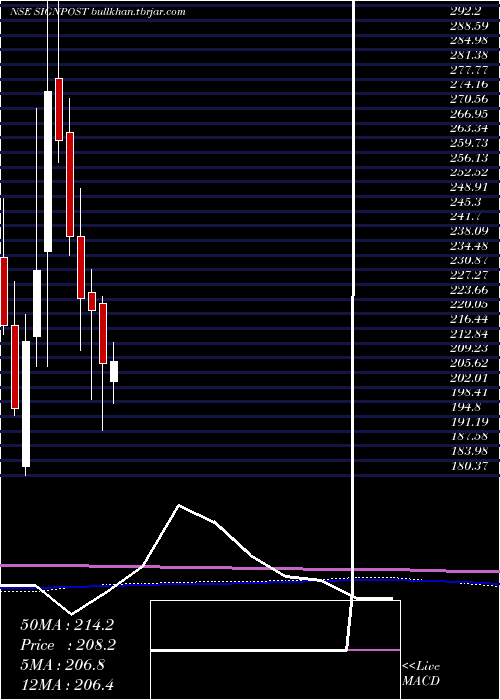Select the 238.09 price level label
Screen dimensions: 500x700
[469, 232]
